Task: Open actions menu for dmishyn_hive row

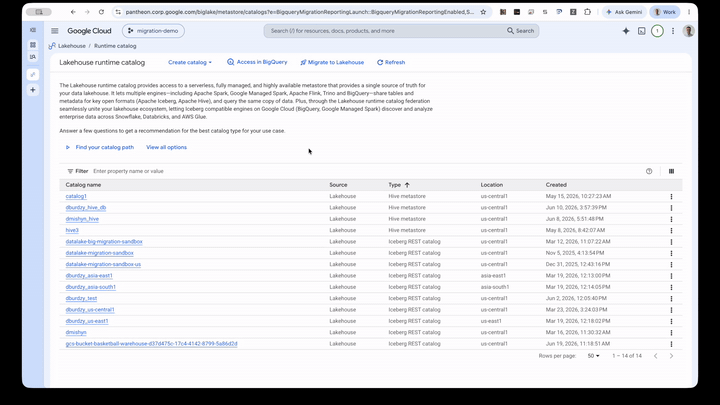Action: point(671,219)
